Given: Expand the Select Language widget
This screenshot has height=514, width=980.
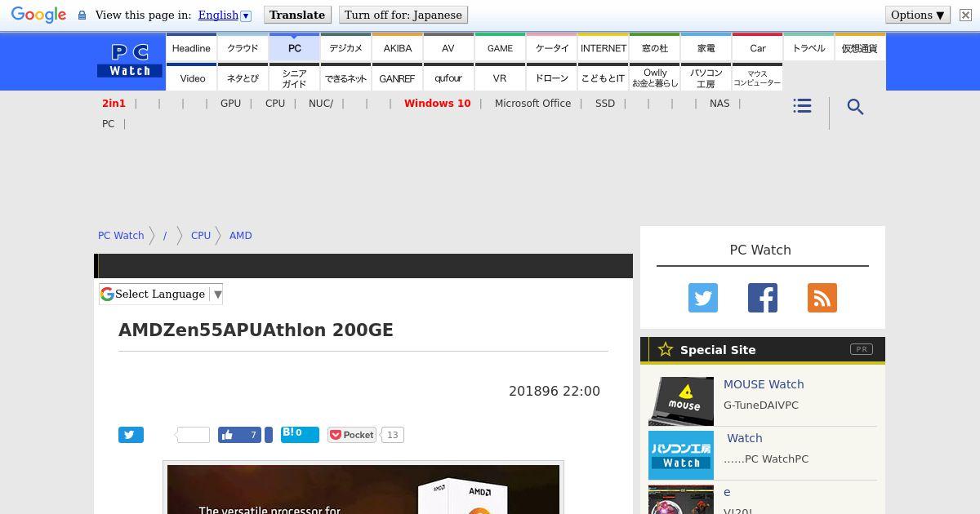Looking at the screenshot, I should tap(161, 294).
